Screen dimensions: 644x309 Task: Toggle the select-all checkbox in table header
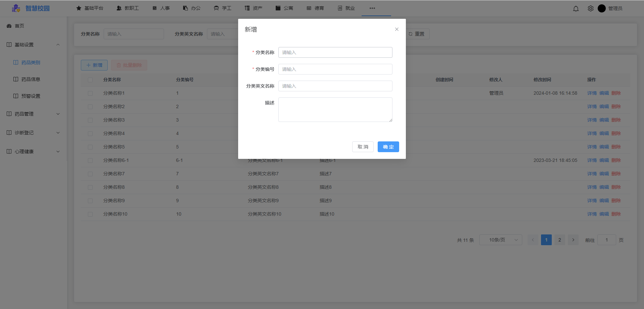pos(90,80)
